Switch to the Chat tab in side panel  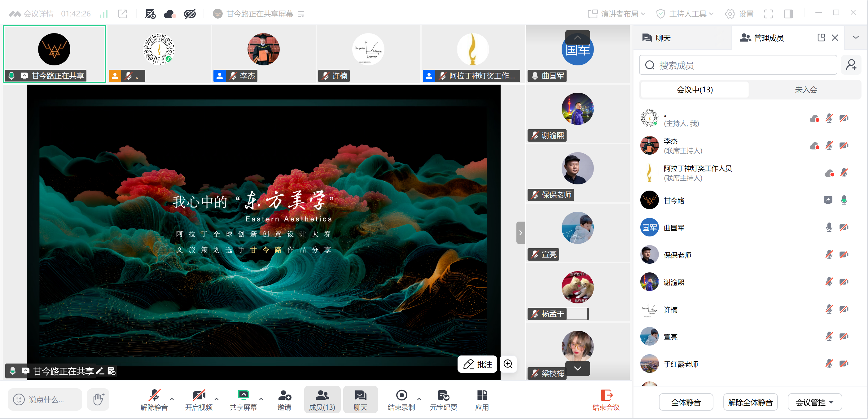(x=657, y=38)
